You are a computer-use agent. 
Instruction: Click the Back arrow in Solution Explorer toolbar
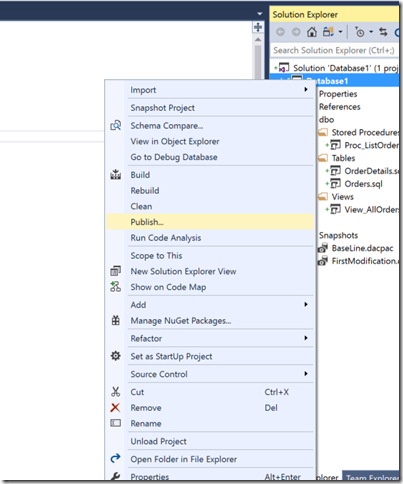[281, 32]
